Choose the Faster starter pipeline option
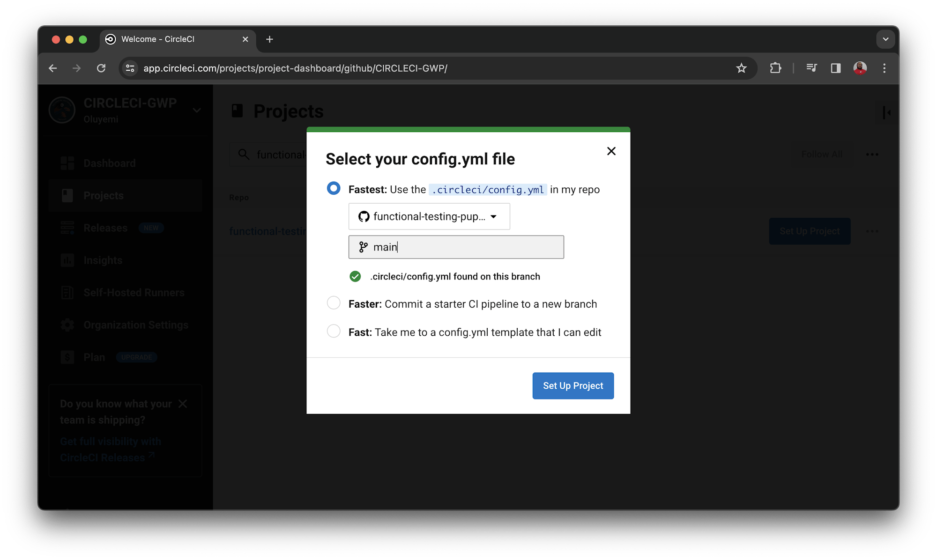 (333, 303)
